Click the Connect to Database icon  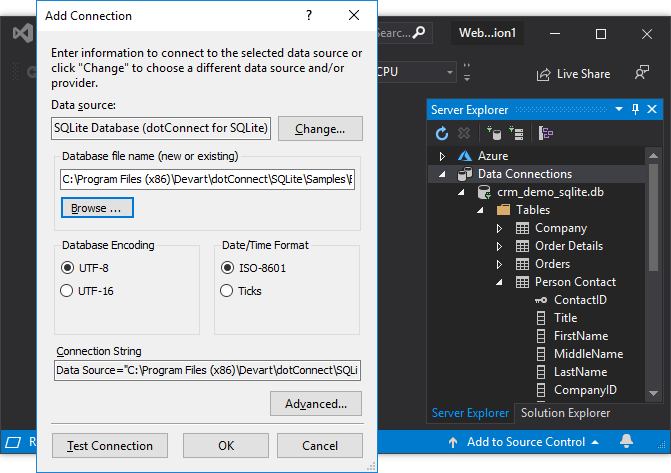[x=493, y=132]
